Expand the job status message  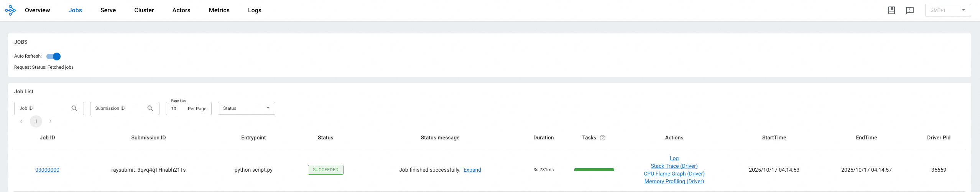[x=472, y=170]
